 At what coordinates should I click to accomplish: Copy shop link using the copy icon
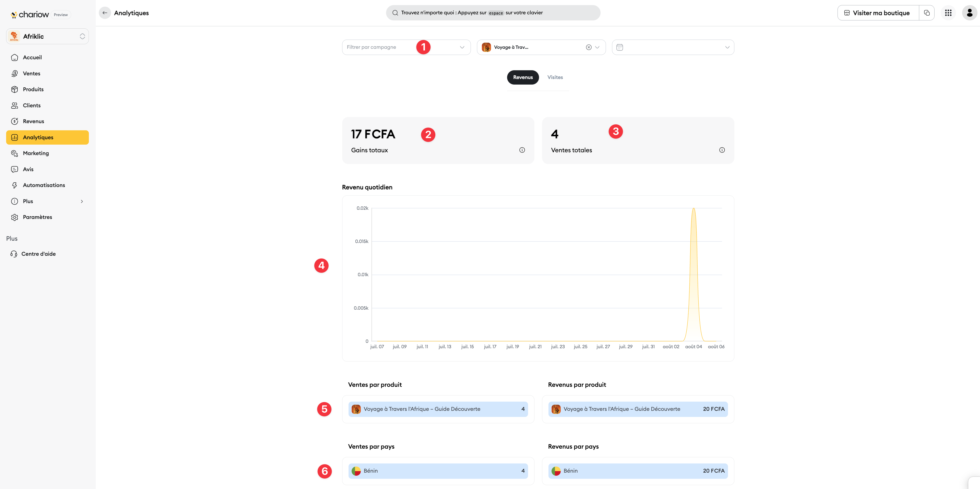pos(927,13)
